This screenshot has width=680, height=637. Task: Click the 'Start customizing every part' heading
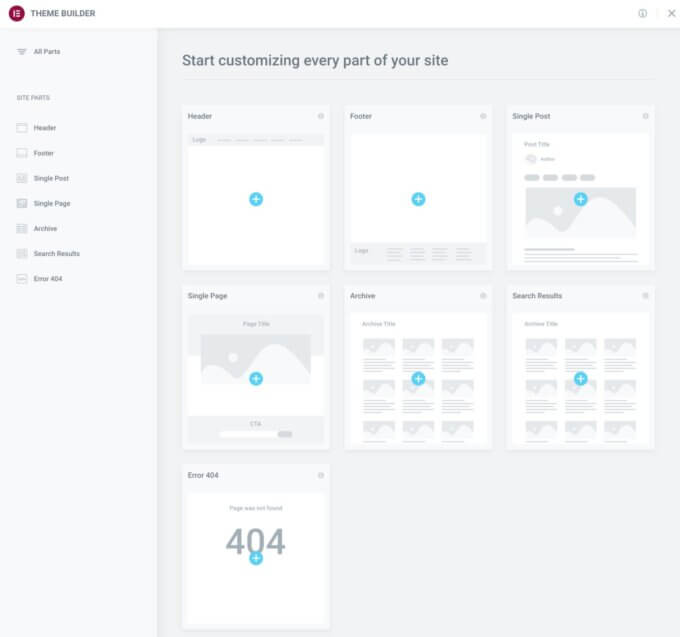point(315,61)
